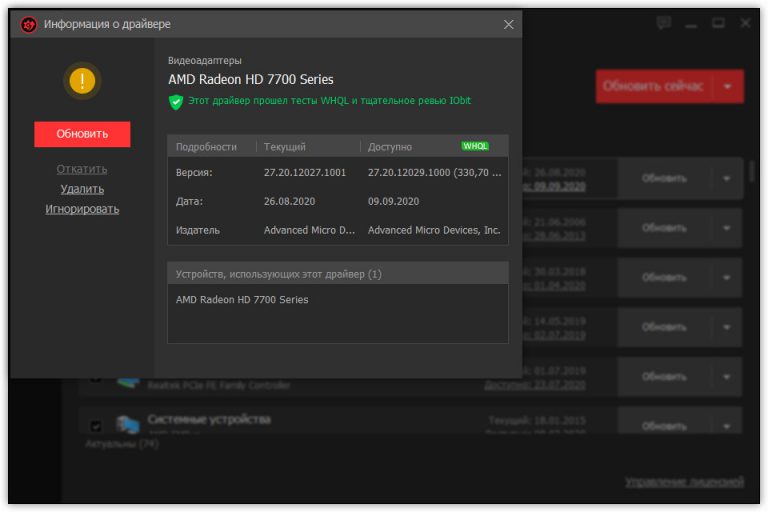Viewport: 768px width, 512px height.
Task: Click the main window scrollbar thumb
Action: 751,171
